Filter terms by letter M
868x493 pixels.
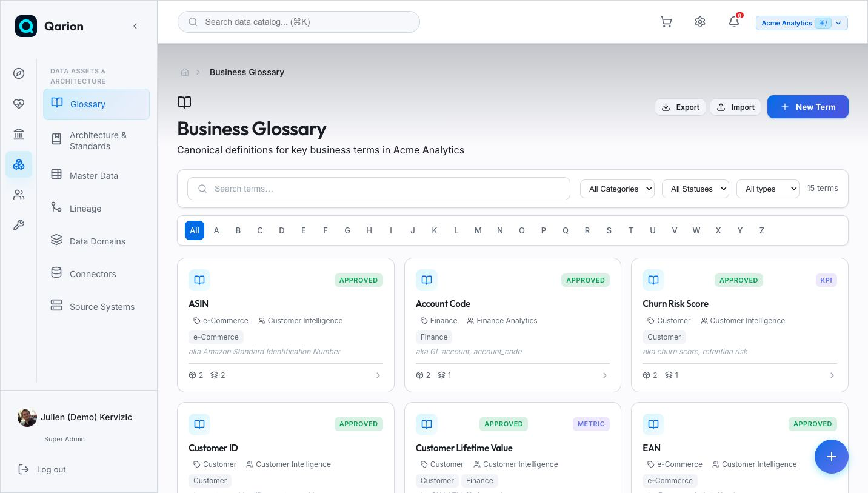point(478,230)
